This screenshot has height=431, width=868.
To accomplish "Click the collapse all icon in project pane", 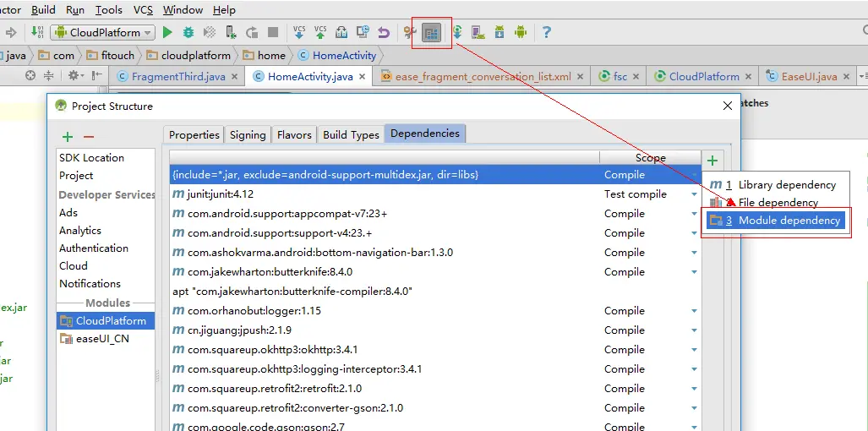I will coord(49,76).
